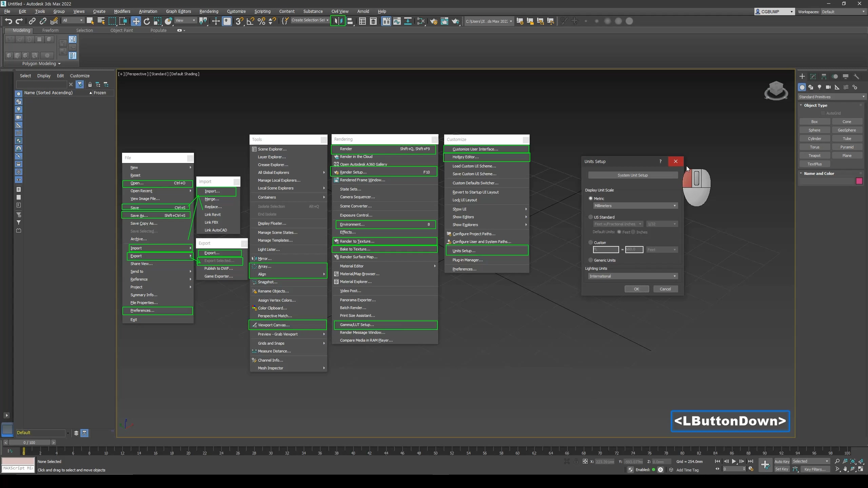Screen dimensions: 868x488
Task: Select the Move tool icon
Action: click(136, 21)
